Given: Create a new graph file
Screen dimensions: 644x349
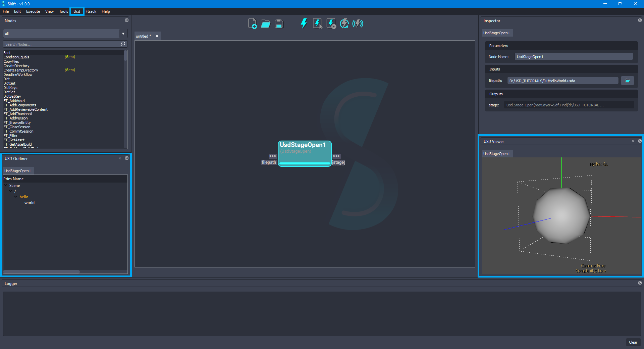Looking at the screenshot, I should tap(252, 23).
